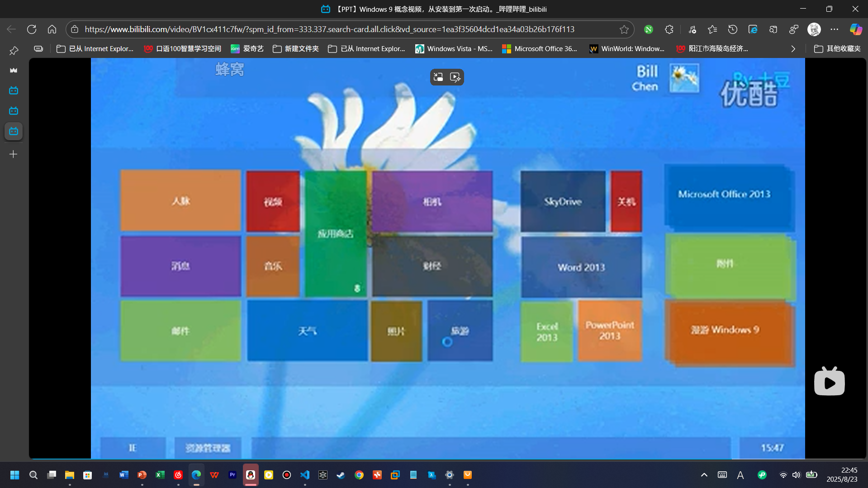Reload page in Internet Explorer mode

tap(753, 29)
